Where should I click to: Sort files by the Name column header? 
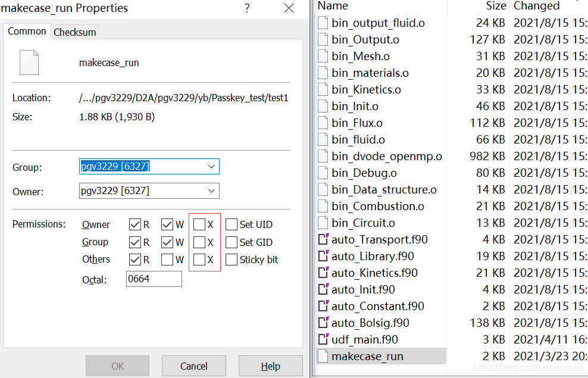381,6
